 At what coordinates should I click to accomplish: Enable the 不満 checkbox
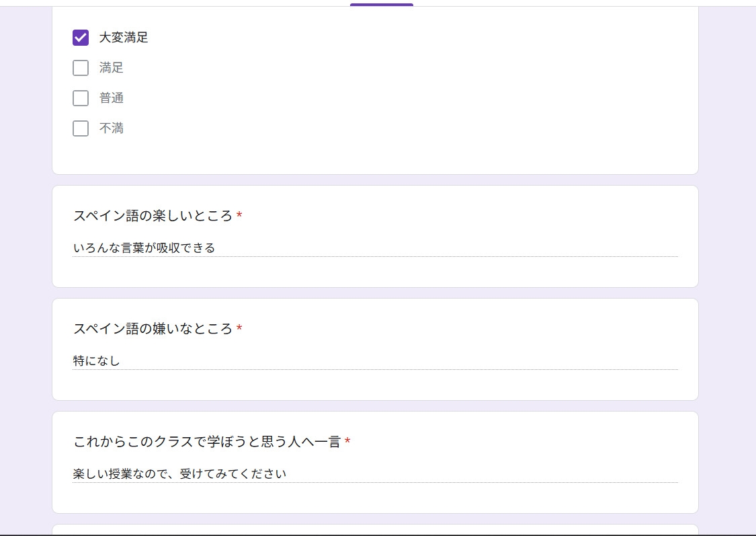coord(81,128)
